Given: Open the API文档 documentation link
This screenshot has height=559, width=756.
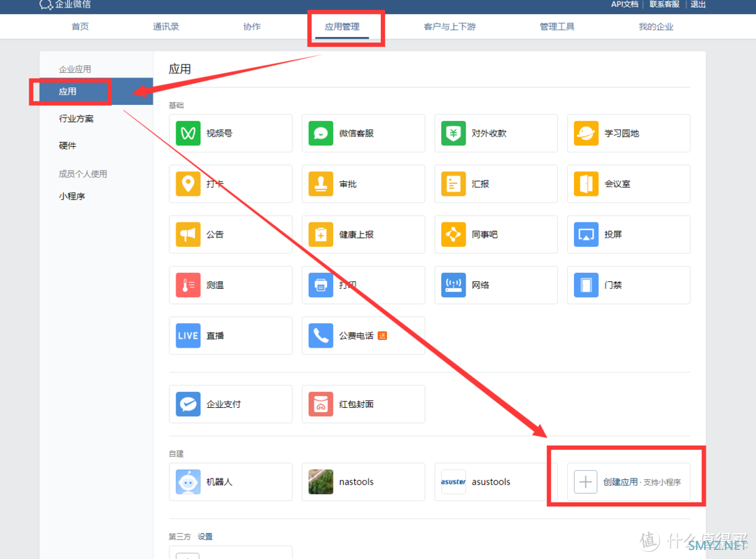Looking at the screenshot, I should coord(624,4).
